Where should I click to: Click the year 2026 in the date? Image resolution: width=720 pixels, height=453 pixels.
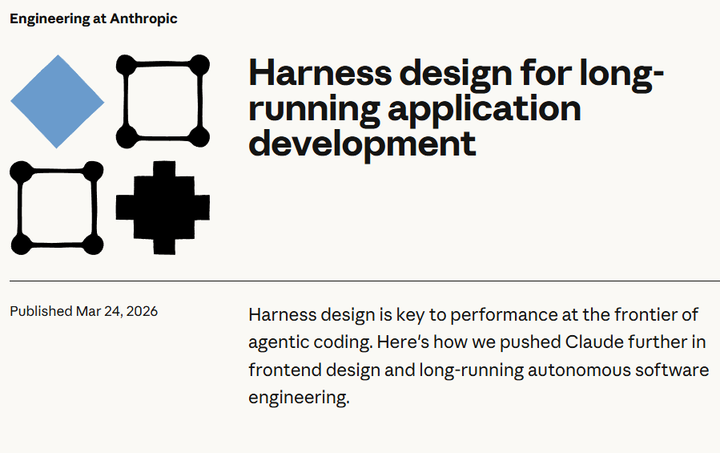pyautogui.click(x=142, y=311)
